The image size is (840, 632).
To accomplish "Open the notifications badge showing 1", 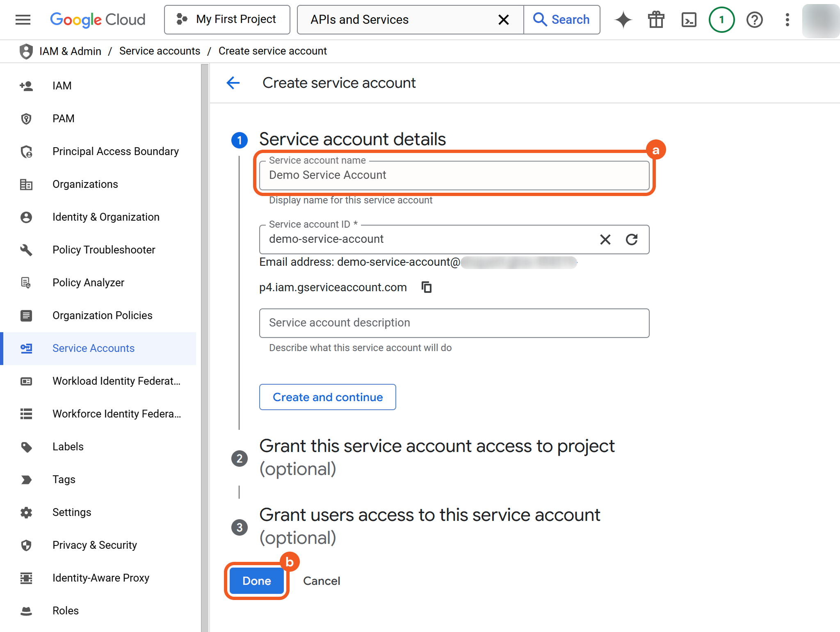I will [x=721, y=19].
